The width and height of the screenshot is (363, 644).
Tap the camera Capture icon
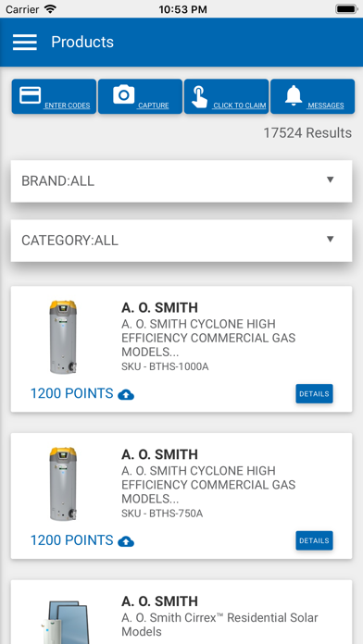pyautogui.click(x=124, y=94)
